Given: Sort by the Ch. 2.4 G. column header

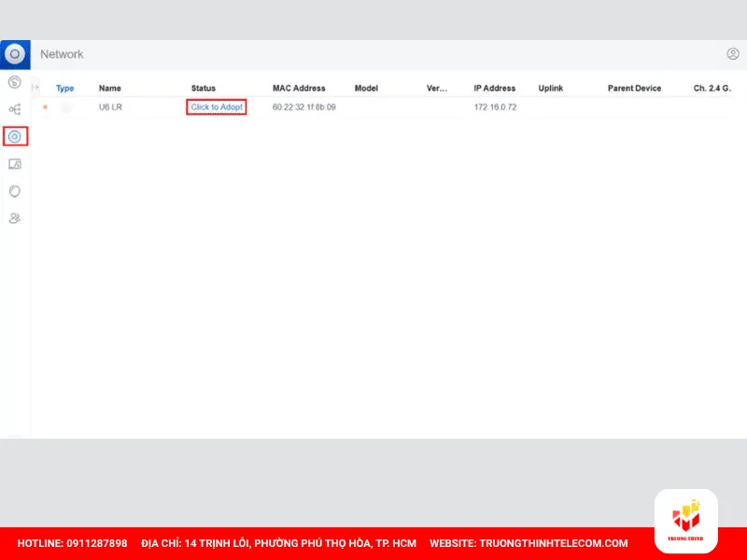Looking at the screenshot, I should click(x=712, y=88).
